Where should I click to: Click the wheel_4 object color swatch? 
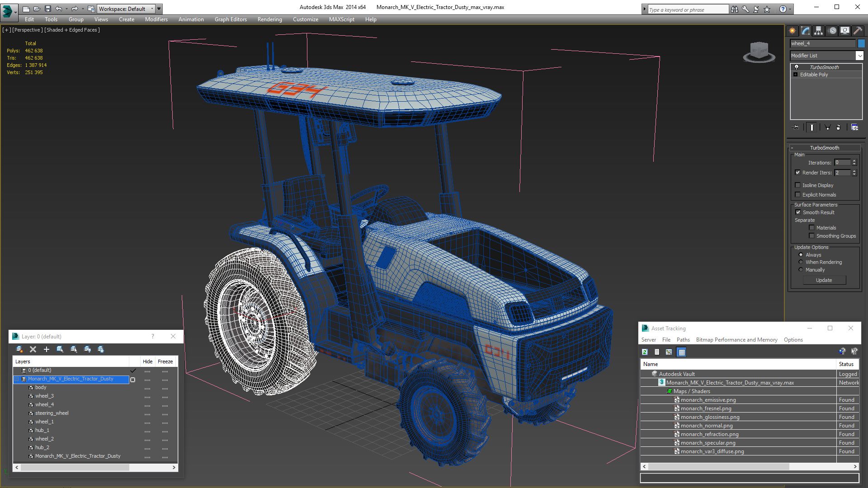(861, 43)
